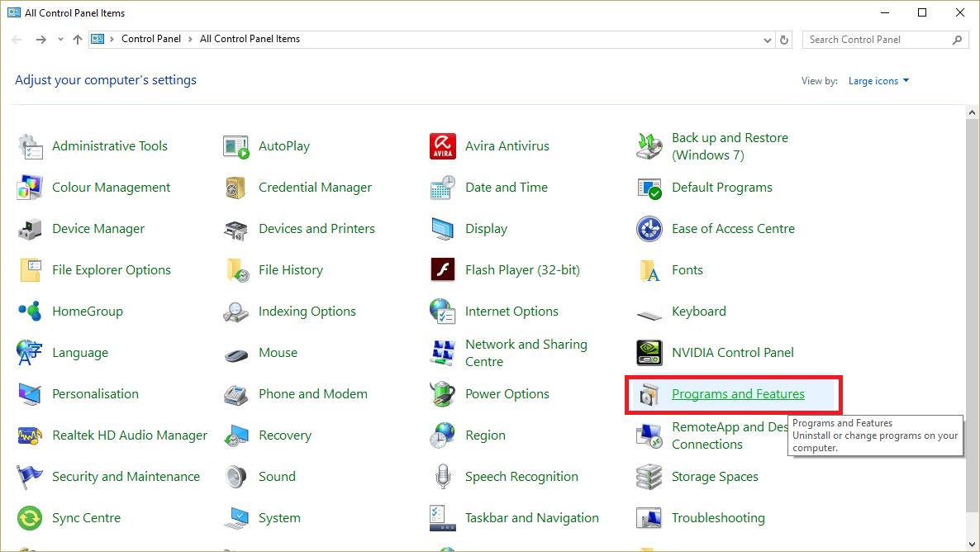This screenshot has width=980, height=552.
Task: Click the Refresh button in address bar
Action: 783,40
